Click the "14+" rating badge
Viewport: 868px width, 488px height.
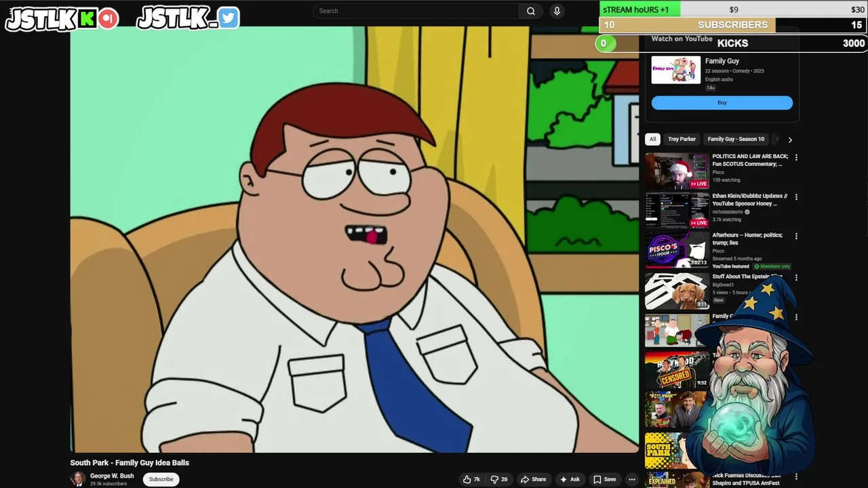(x=711, y=88)
